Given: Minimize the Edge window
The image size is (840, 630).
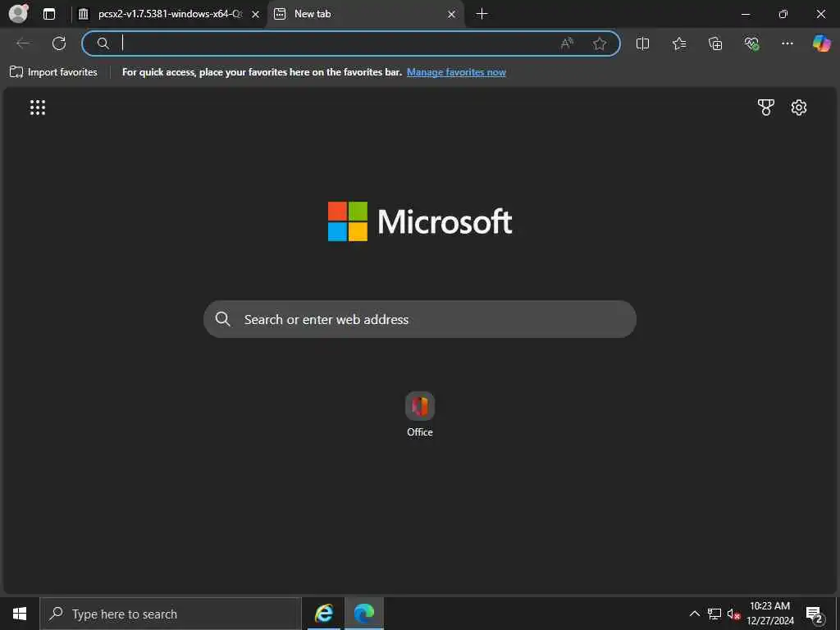Looking at the screenshot, I should pyautogui.click(x=746, y=15).
